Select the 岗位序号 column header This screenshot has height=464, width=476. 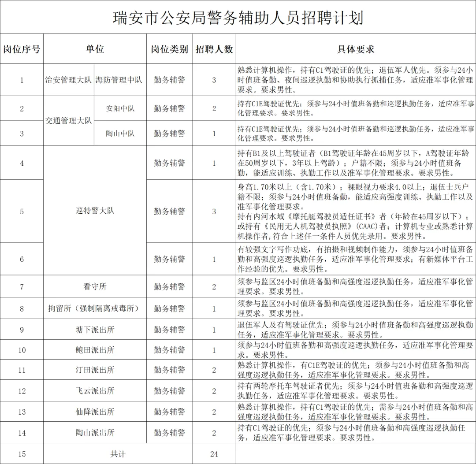pyautogui.click(x=22, y=49)
